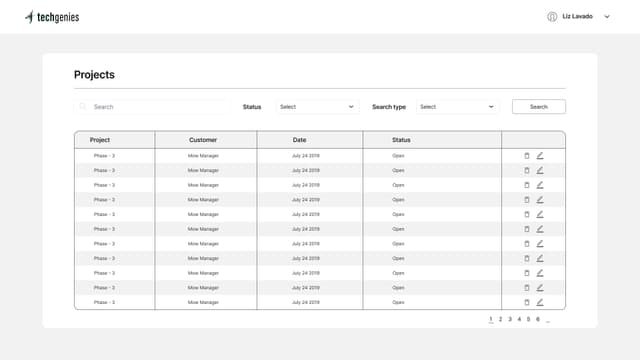Viewport: 640px width, 360px height.
Task: Go to pagination page 6
Action: (x=538, y=319)
